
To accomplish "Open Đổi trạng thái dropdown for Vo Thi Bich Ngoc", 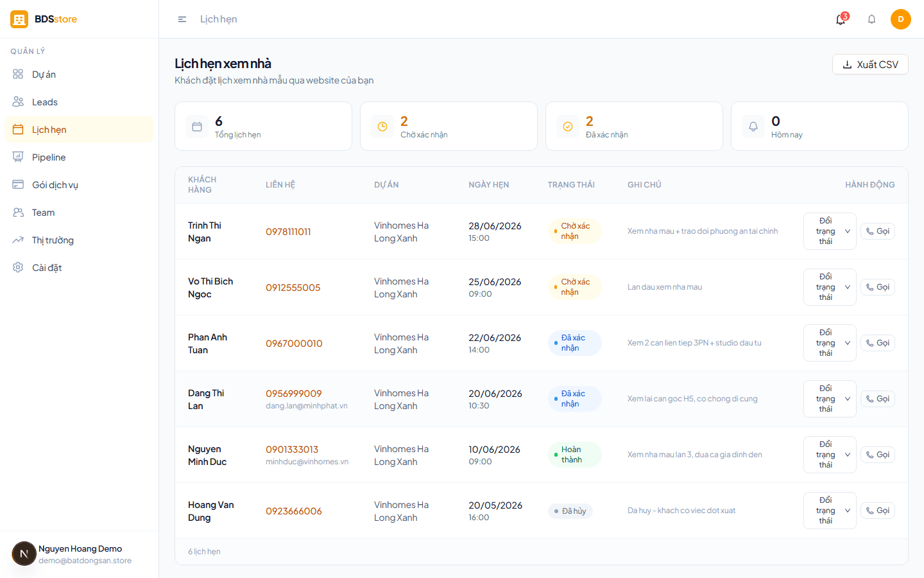I will pyautogui.click(x=830, y=287).
